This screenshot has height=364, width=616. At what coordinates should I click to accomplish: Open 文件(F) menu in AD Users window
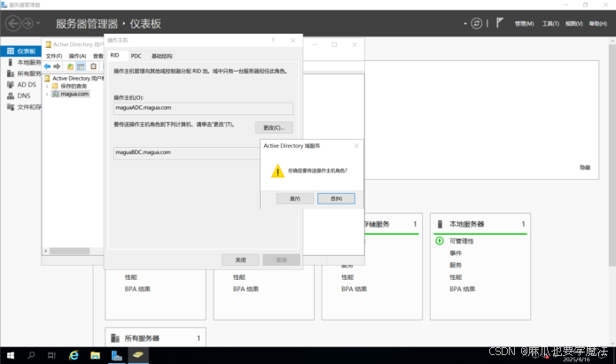(x=54, y=56)
